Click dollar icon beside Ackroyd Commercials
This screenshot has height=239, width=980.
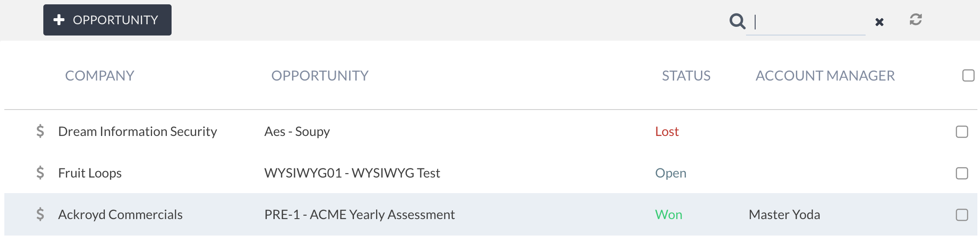[x=40, y=214]
